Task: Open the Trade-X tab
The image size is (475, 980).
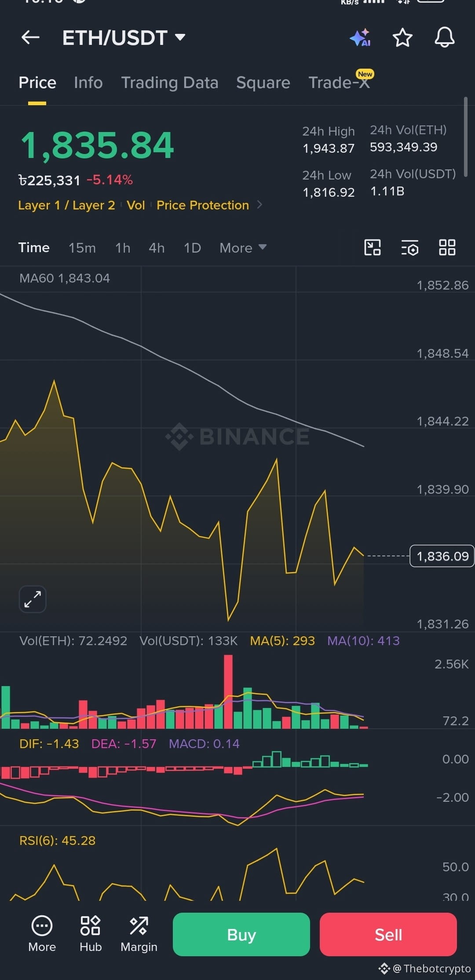Action: tap(339, 83)
